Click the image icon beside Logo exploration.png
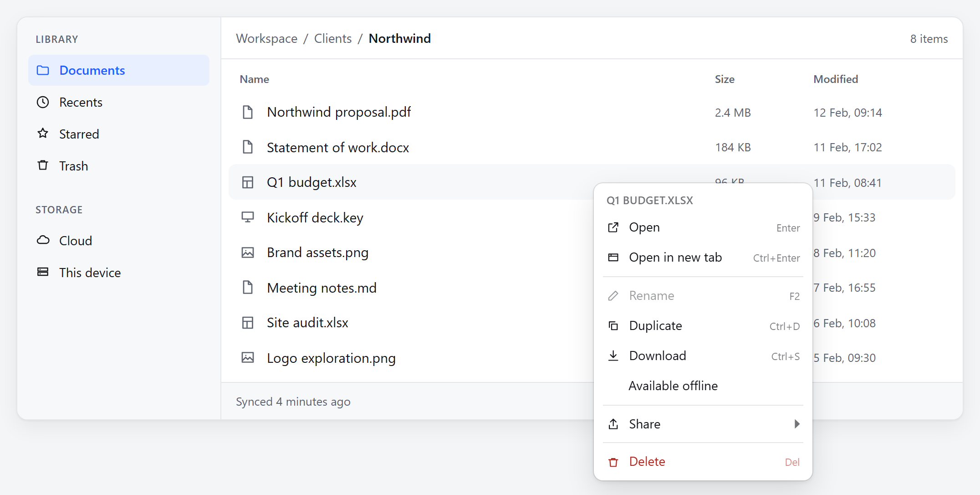 [x=248, y=358]
